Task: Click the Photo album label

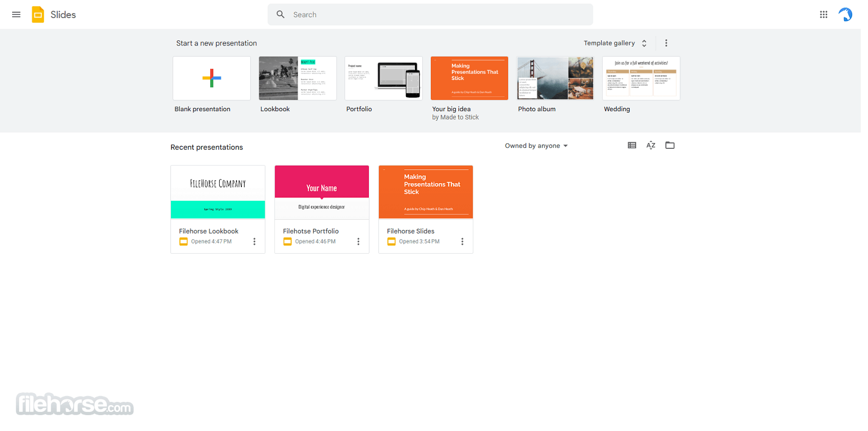Action: [x=537, y=109]
